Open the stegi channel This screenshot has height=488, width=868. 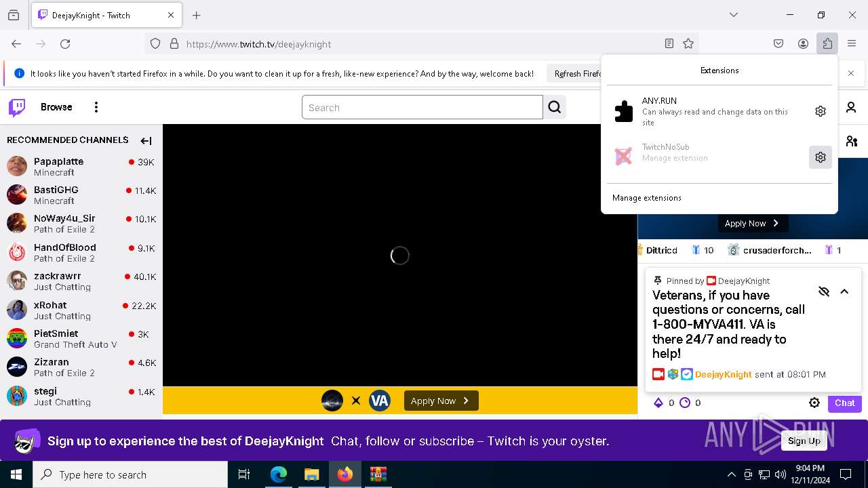[81, 396]
